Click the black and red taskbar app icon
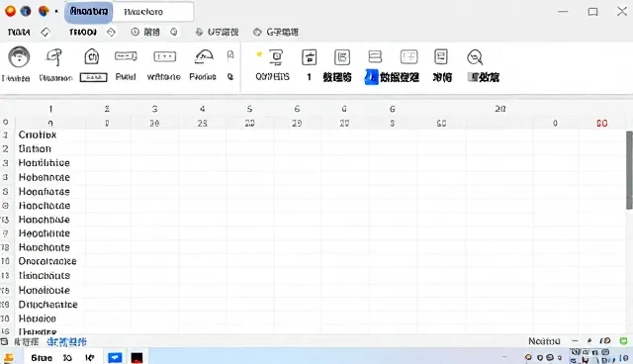Viewport: 633px width, 364px height. click(x=136, y=358)
